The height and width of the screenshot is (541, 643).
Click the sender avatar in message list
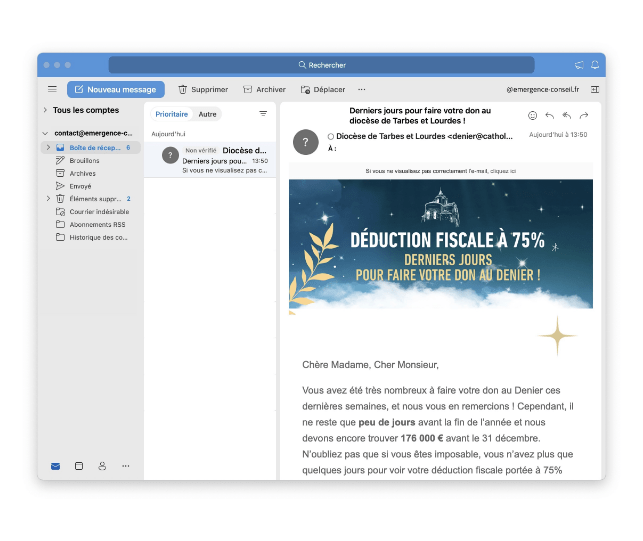[170, 155]
